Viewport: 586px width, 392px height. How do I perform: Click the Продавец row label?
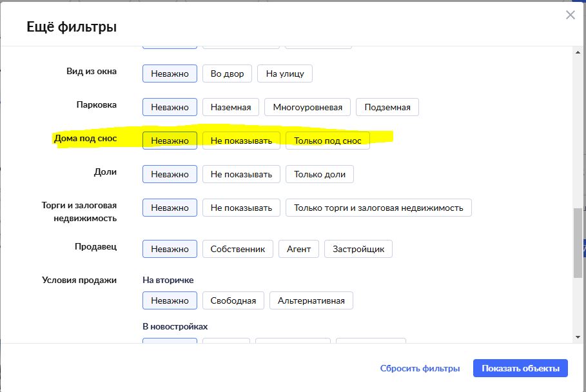click(x=95, y=247)
